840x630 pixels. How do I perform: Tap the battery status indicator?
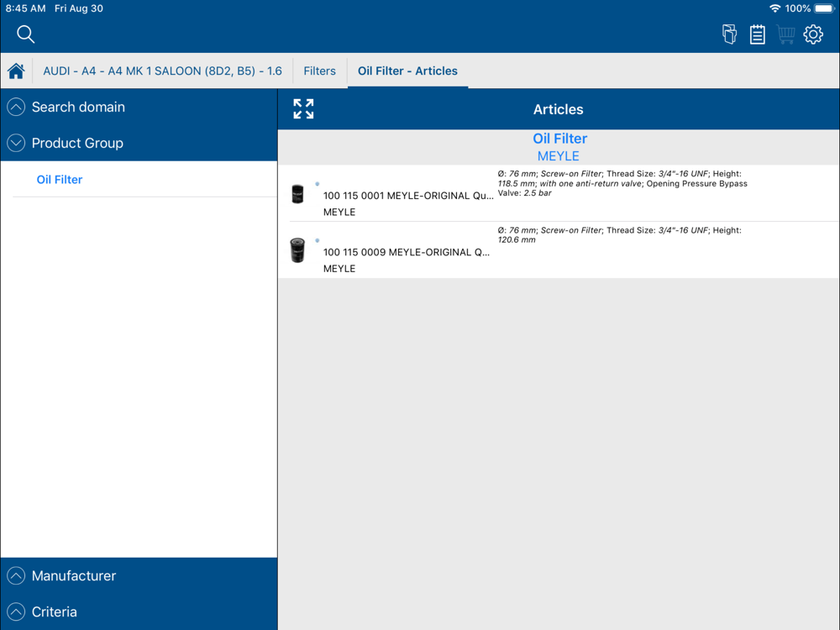[x=825, y=8]
